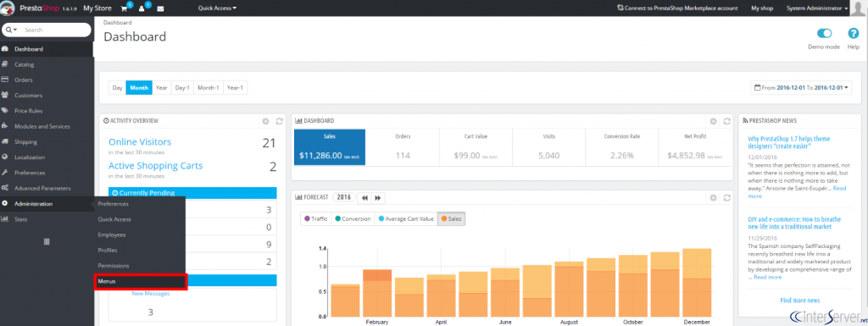Go to previous forecast year arrow
This screenshot has height=326, width=868.
click(364, 197)
